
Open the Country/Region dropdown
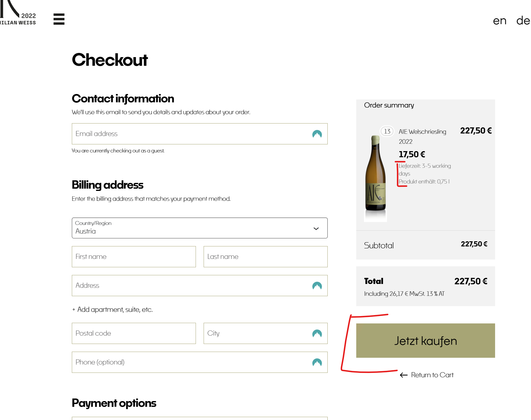click(x=199, y=228)
